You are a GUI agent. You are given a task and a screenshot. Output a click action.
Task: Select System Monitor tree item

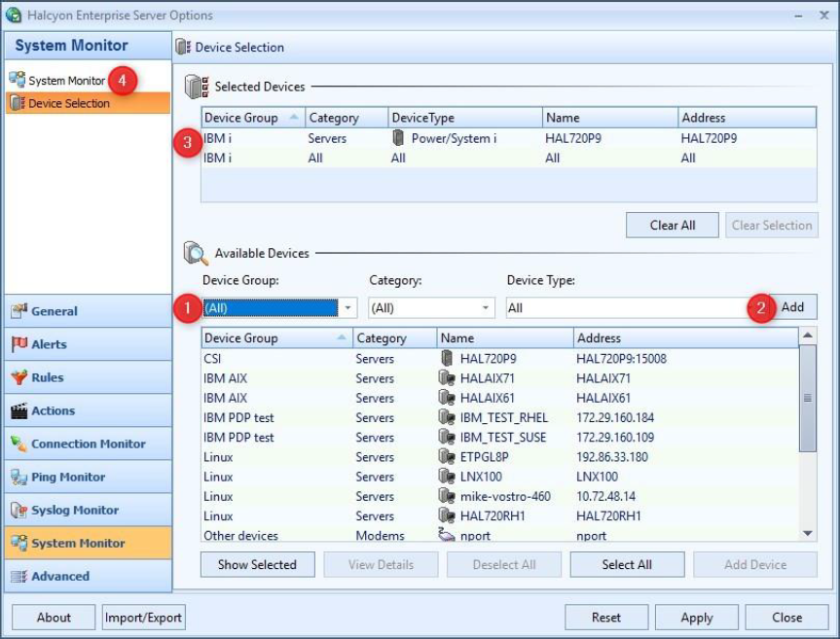[x=65, y=81]
